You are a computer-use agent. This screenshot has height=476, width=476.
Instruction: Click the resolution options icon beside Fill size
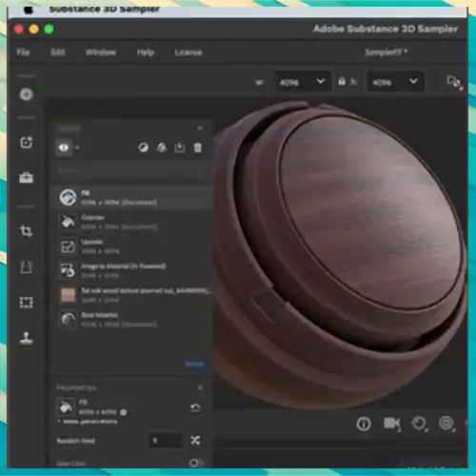click(124, 412)
